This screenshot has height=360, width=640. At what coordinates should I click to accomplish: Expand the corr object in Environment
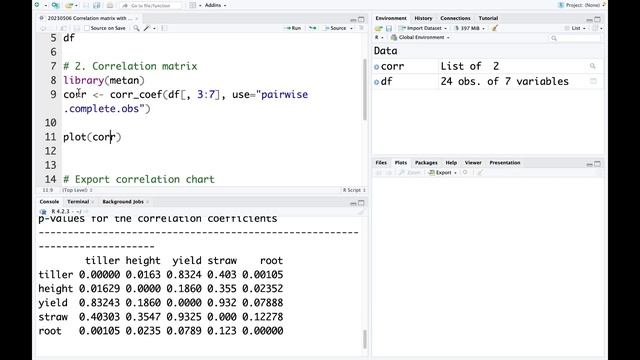pyautogui.click(x=376, y=67)
